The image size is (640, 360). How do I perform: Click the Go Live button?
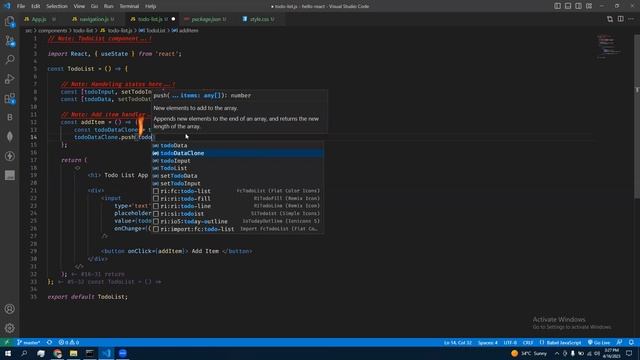tap(599, 342)
